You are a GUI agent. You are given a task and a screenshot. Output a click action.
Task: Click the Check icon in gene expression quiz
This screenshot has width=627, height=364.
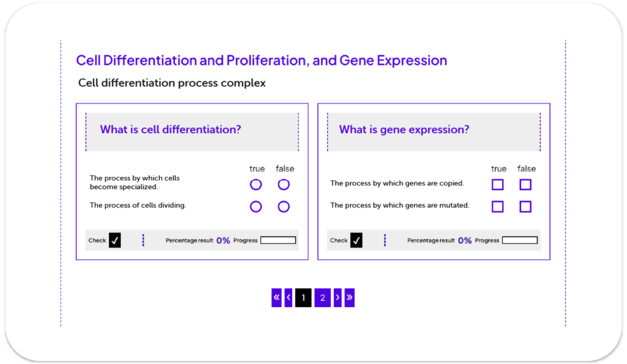pyautogui.click(x=356, y=240)
